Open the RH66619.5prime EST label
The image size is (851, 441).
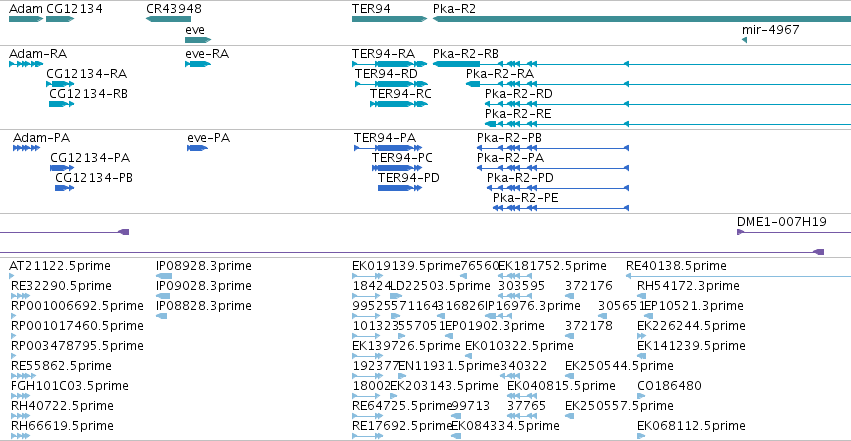[62, 426]
